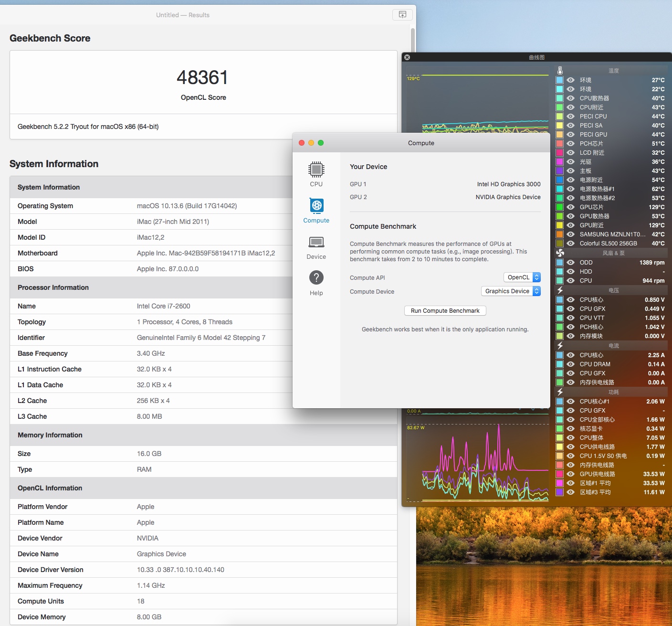Open the CPU benchmark section
The width and height of the screenshot is (672, 626).
coord(316,174)
